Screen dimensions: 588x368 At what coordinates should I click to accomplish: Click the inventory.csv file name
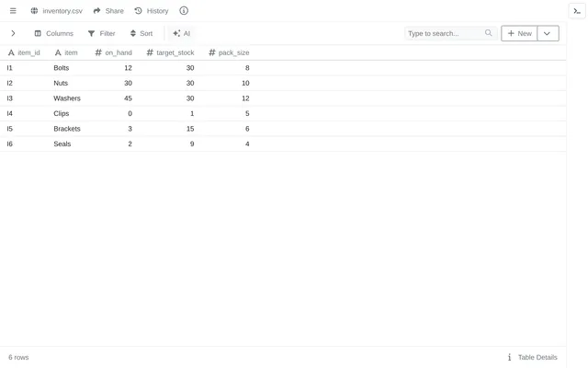pyautogui.click(x=62, y=11)
